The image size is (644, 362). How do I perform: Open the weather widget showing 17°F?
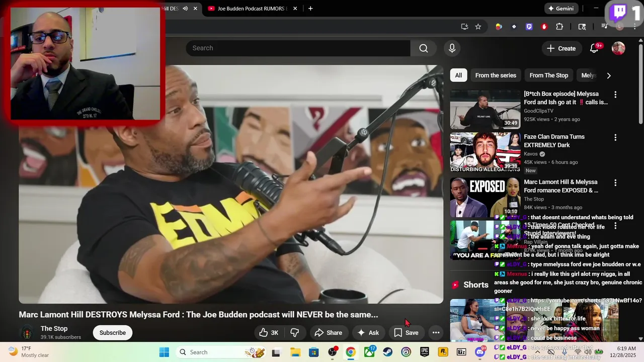pyautogui.click(x=29, y=352)
